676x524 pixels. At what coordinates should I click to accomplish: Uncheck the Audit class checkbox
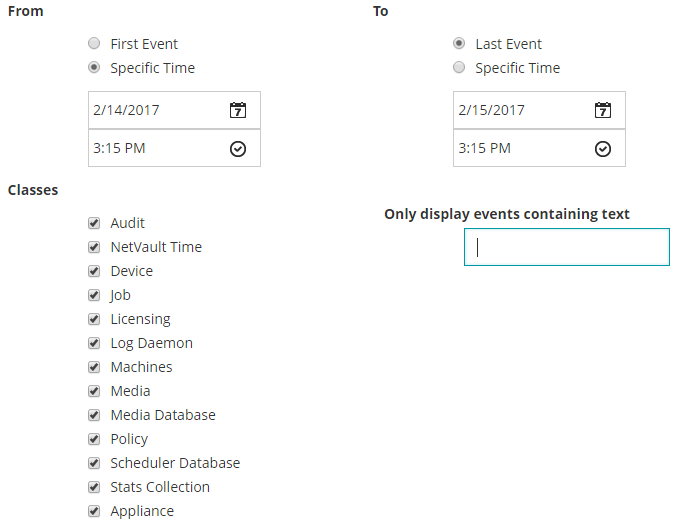pos(94,223)
